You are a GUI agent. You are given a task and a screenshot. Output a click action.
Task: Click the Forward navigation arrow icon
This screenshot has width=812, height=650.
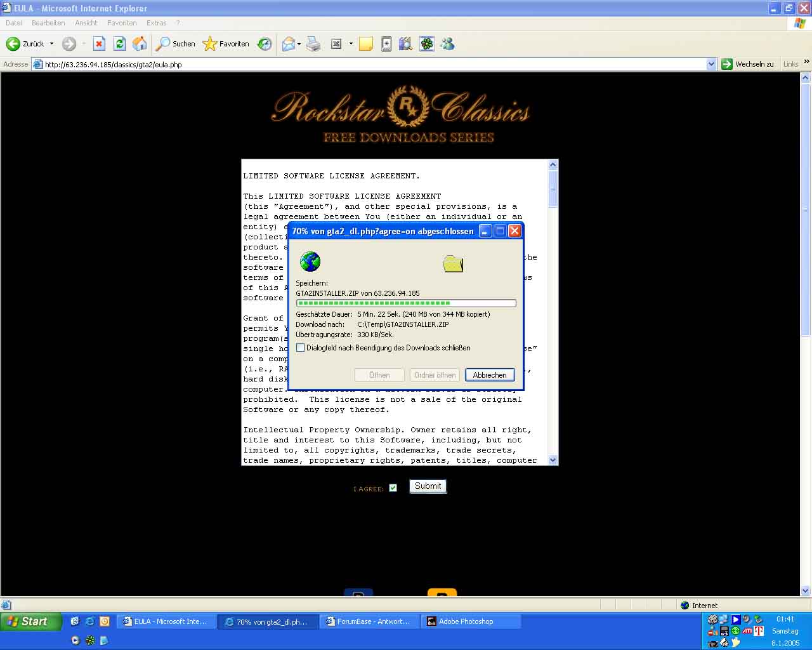pos(69,44)
